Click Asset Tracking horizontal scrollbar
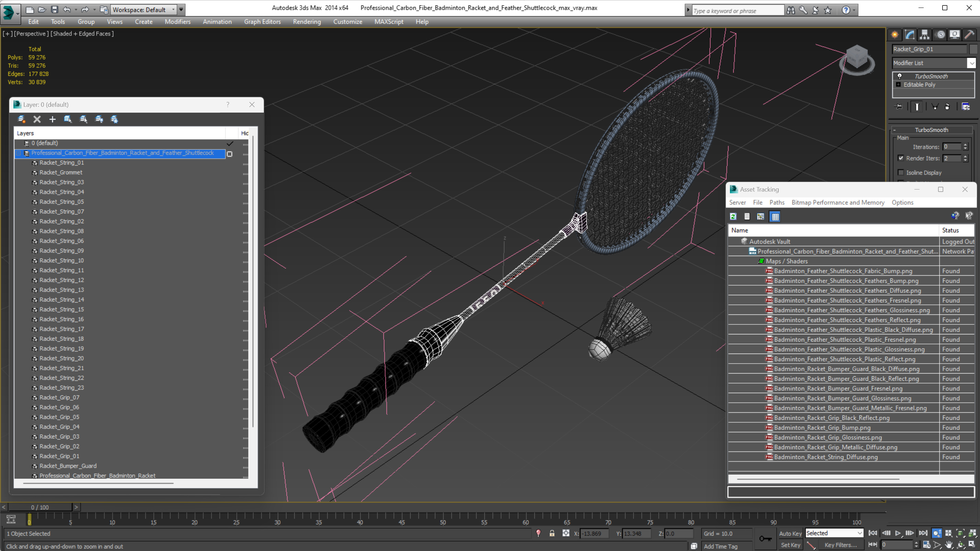 point(818,479)
